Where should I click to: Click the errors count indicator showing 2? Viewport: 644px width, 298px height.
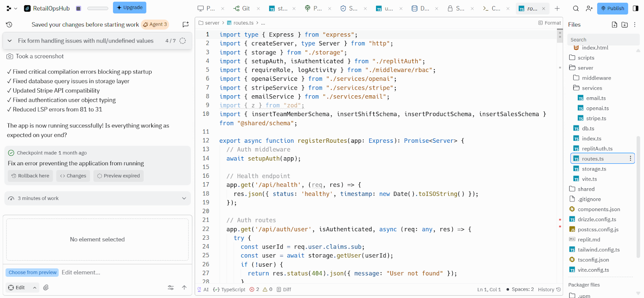(x=254, y=290)
